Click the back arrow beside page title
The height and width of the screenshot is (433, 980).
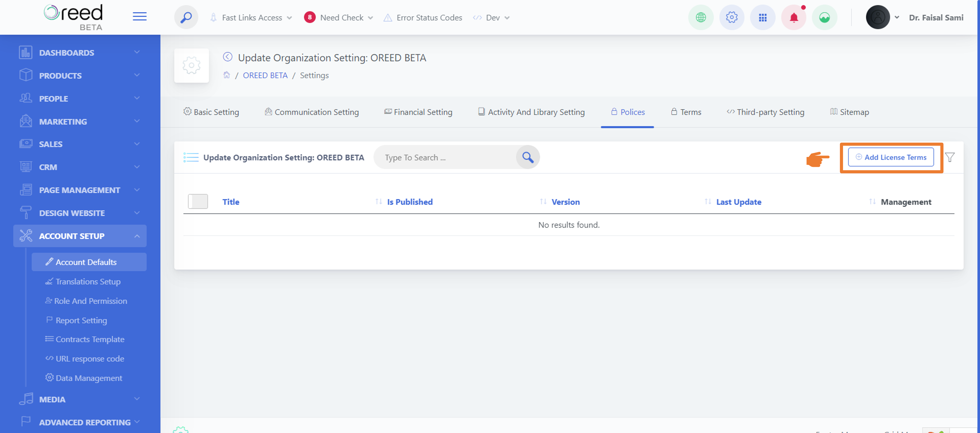(227, 57)
